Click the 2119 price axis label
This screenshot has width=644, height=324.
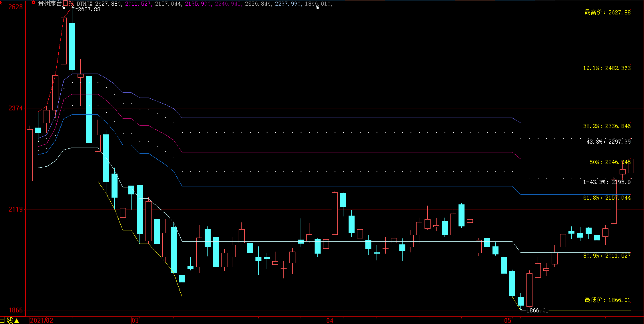(16, 209)
